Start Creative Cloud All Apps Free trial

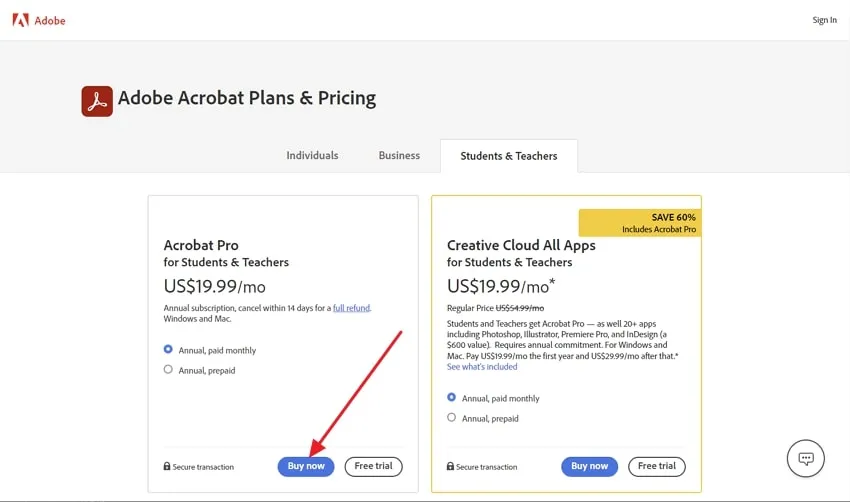click(x=657, y=466)
